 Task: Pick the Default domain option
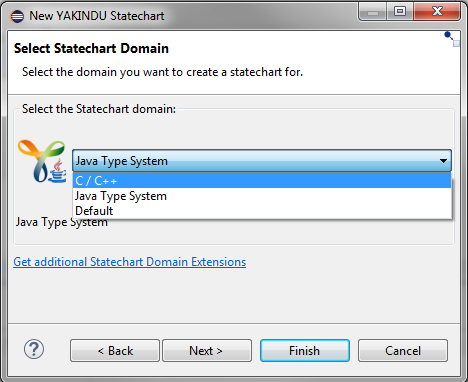tap(262, 211)
